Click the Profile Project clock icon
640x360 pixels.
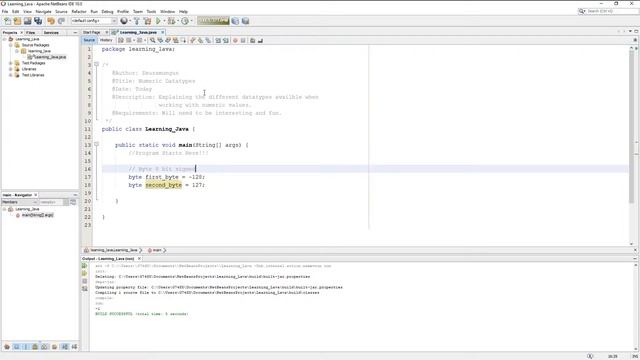tap(185, 21)
